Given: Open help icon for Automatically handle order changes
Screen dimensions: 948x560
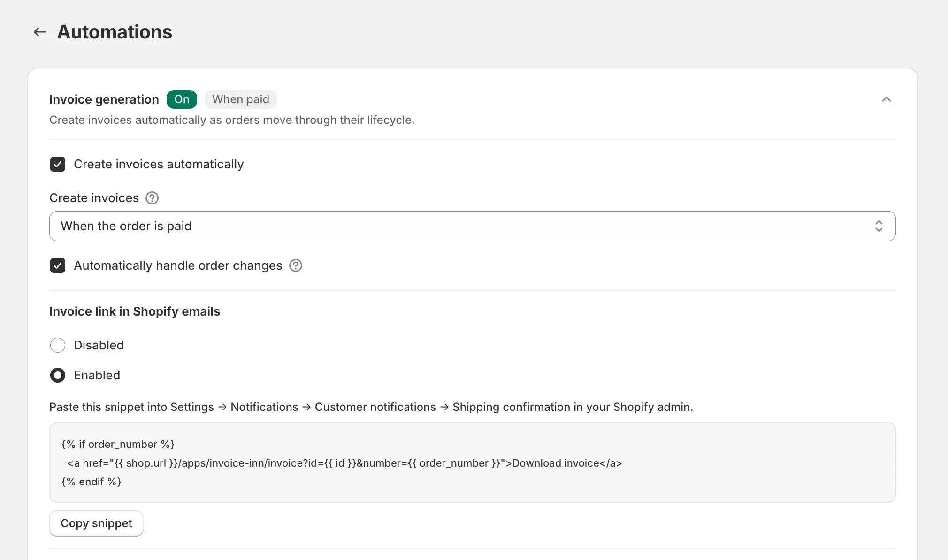Looking at the screenshot, I should point(296,265).
